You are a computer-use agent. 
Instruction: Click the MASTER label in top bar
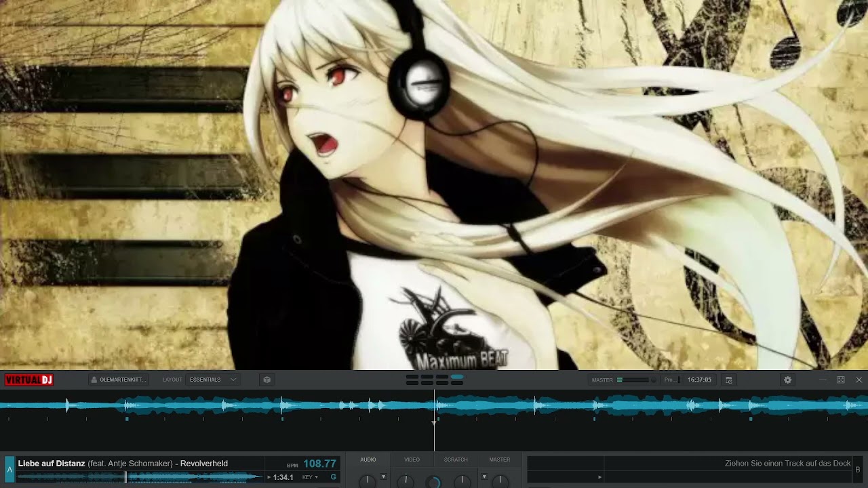pos(602,380)
